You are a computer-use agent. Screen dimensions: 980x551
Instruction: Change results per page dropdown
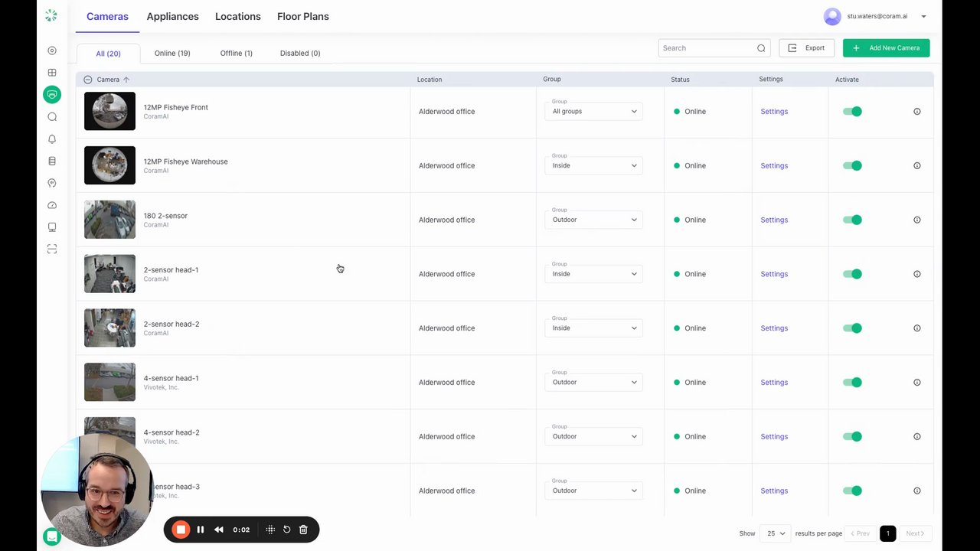click(x=776, y=533)
